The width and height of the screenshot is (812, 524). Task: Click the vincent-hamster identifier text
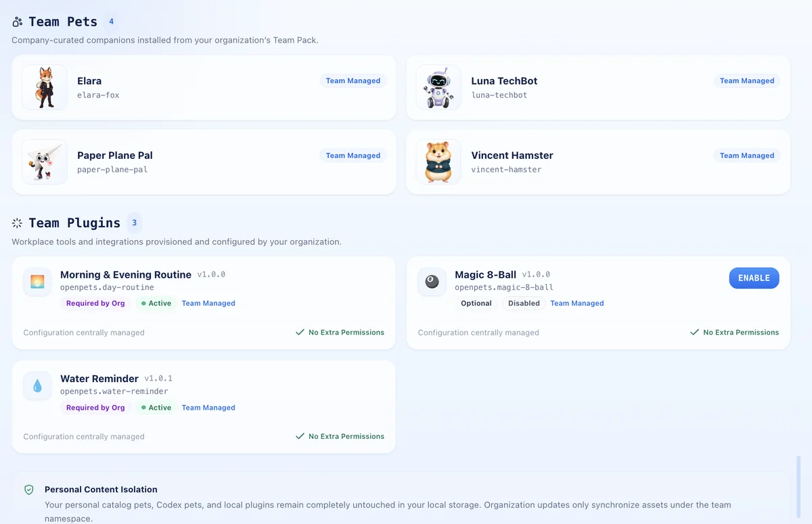[506, 170]
